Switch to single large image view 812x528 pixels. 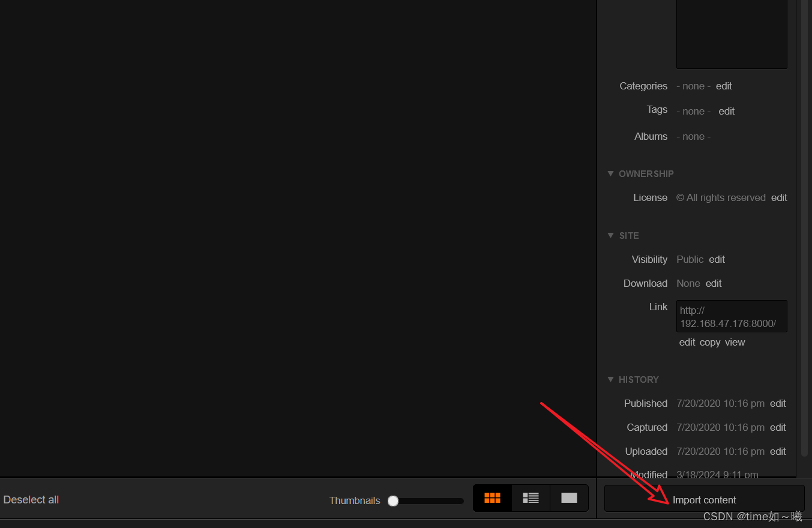pos(569,498)
